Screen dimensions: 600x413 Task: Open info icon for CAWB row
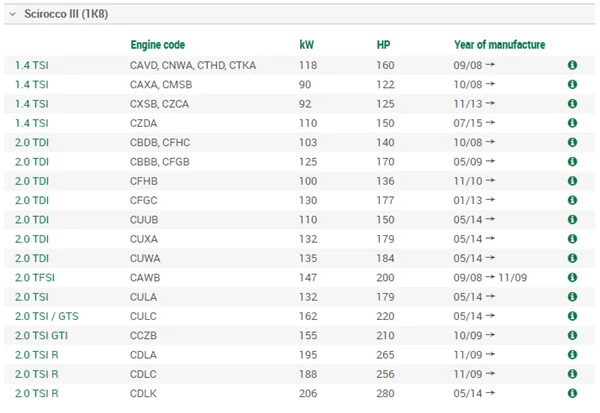572,278
